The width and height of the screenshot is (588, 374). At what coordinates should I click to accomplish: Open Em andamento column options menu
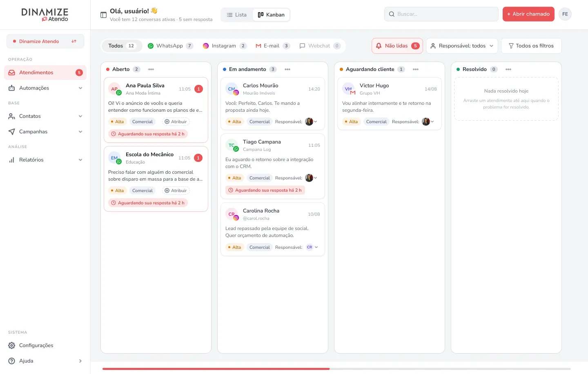tap(287, 69)
